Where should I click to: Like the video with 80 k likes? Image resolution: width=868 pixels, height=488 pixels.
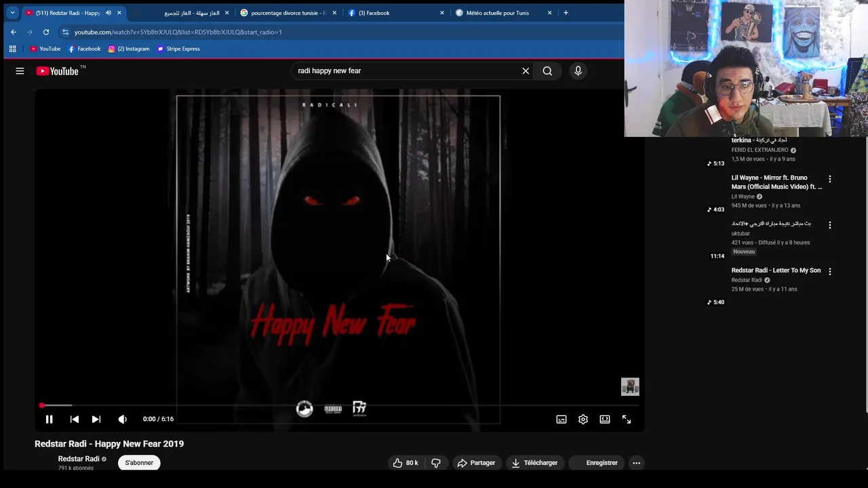[406, 463]
